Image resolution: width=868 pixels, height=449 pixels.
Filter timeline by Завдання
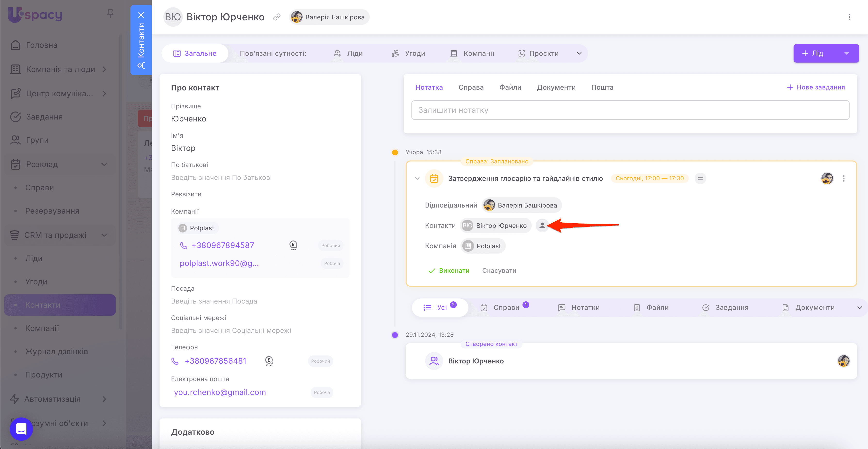tap(725, 307)
